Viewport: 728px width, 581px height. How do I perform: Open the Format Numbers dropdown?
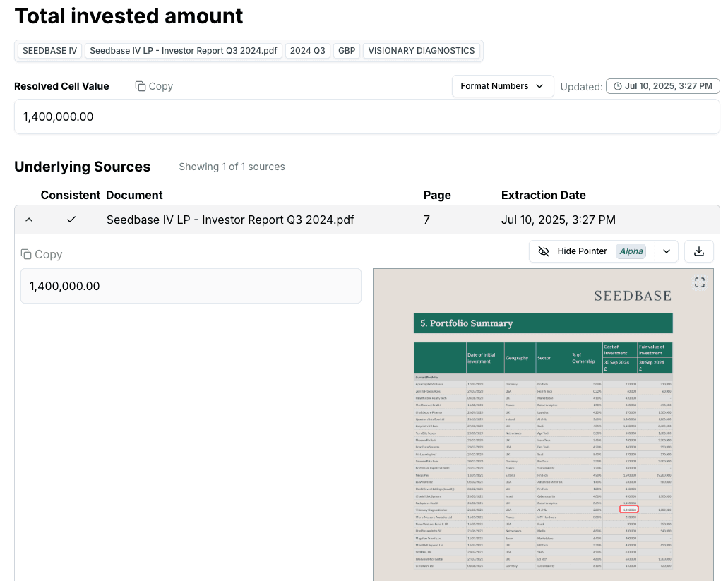[x=502, y=86]
